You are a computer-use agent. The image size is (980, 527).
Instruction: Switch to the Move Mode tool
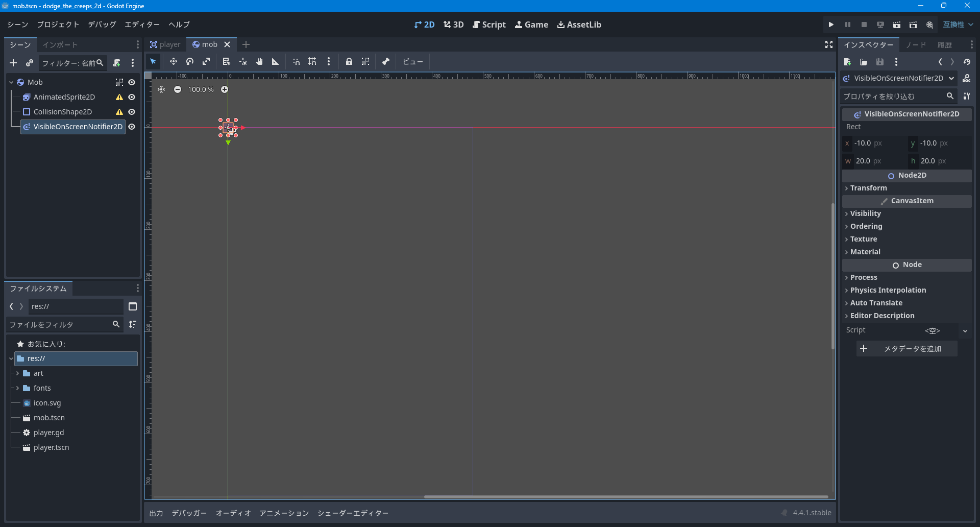click(x=174, y=62)
